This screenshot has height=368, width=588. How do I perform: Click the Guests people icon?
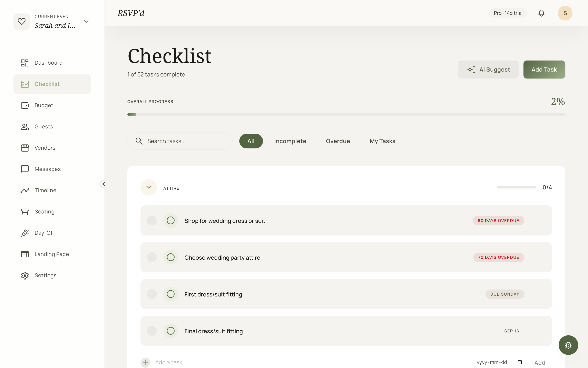[25, 127]
